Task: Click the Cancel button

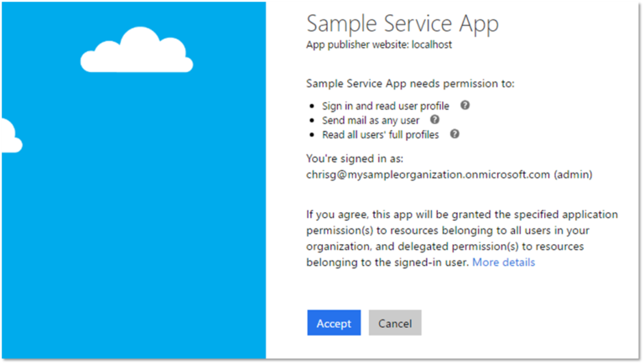Action: (395, 323)
